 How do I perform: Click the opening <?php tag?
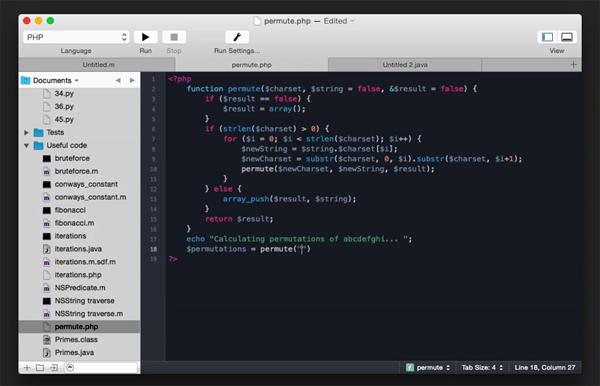click(x=179, y=79)
